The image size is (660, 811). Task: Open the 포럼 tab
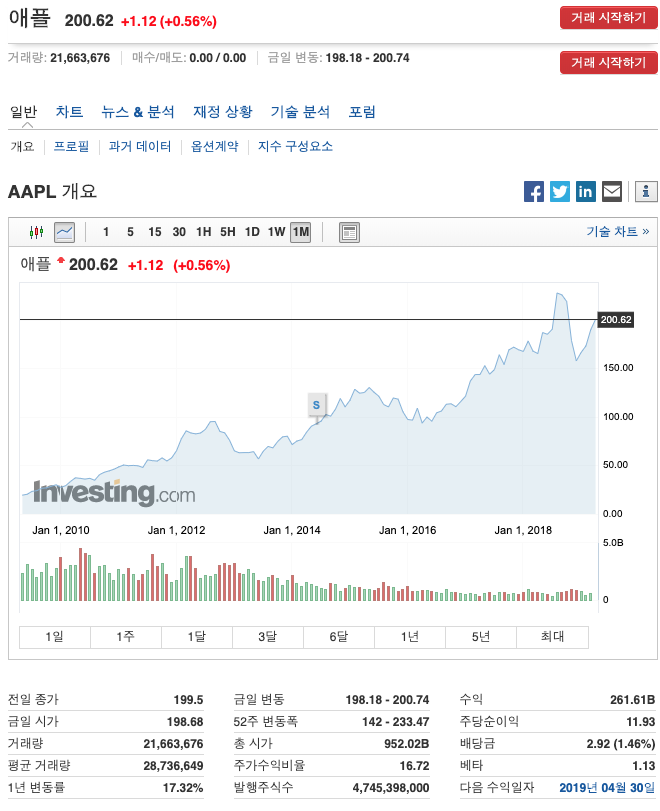click(x=362, y=112)
